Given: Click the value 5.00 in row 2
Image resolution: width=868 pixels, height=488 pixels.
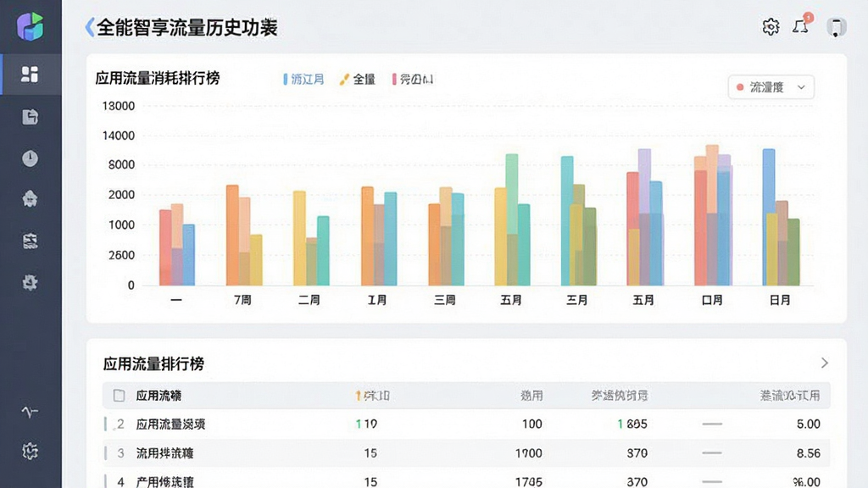Looking at the screenshot, I should (x=808, y=424).
